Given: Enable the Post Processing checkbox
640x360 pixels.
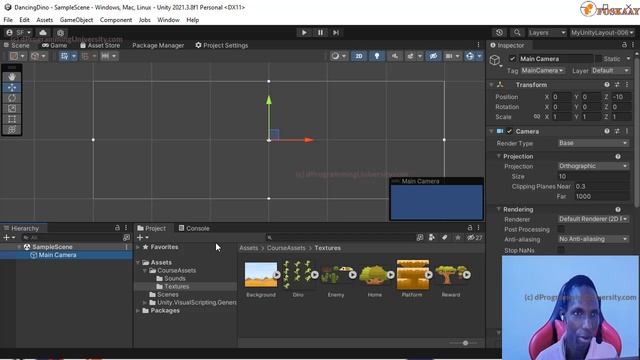Looking at the screenshot, I should pyautogui.click(x=561, y=229).
